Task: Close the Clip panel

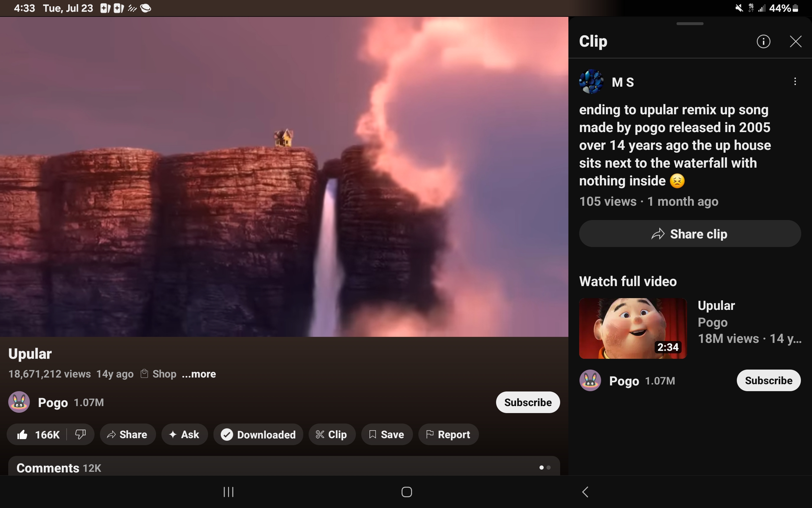Action: [x=796, y=42]
